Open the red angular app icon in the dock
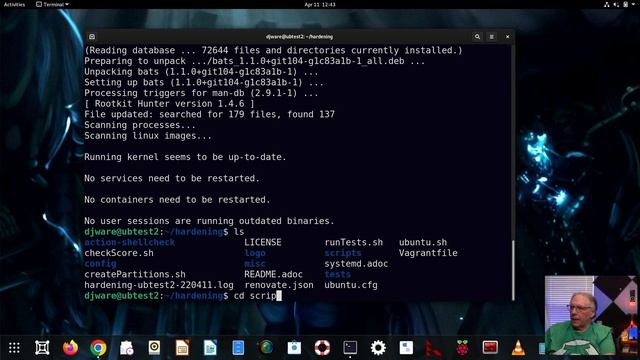 pos(434,348)
